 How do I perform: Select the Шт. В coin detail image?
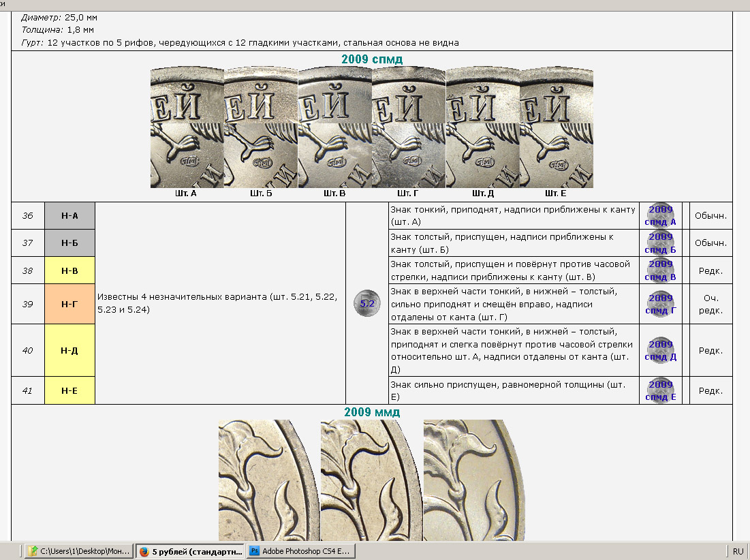[x=334, y=127]
